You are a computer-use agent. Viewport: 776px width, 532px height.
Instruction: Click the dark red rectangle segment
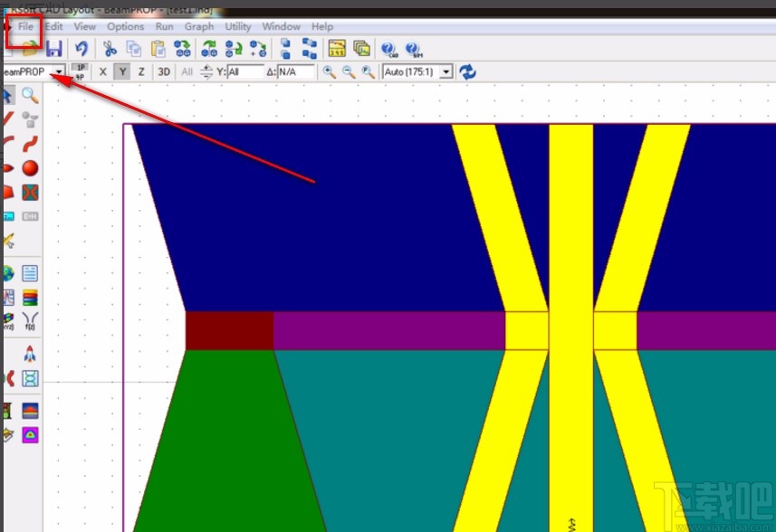click(229, 330)
